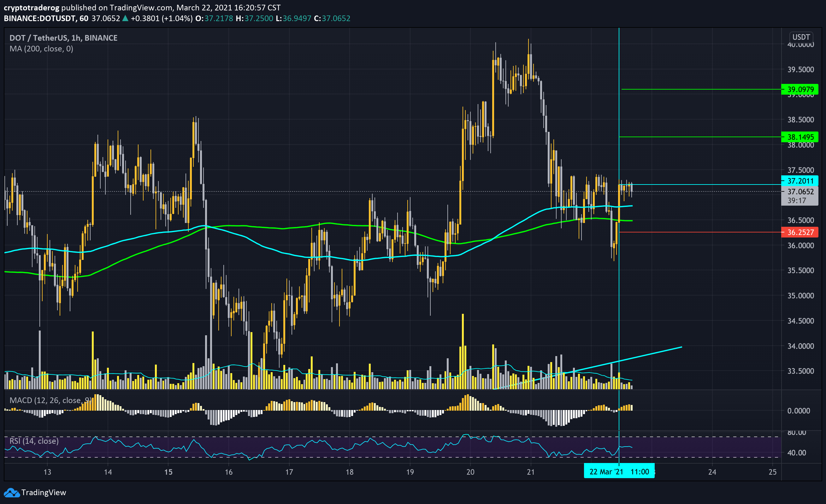Click the candle countdown 39:17
This screenshot has height=504, width=826.
796,201
